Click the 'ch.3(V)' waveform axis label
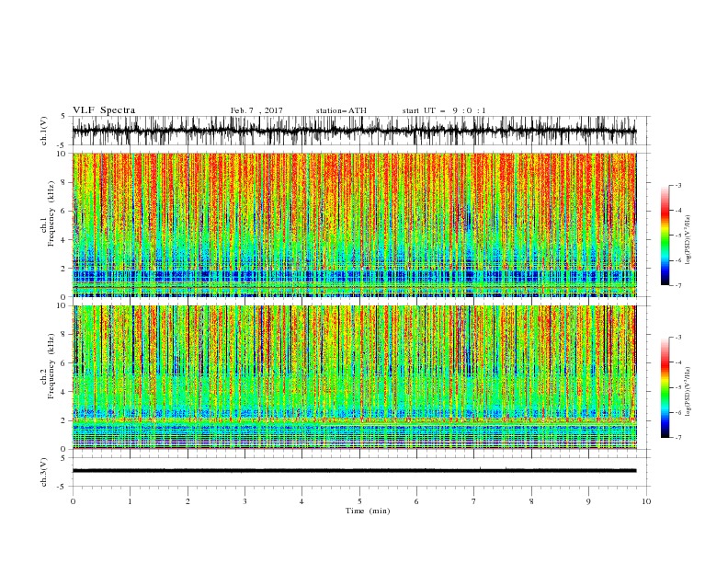The height and width of the screenshot is (563, 728). (44, 472)
